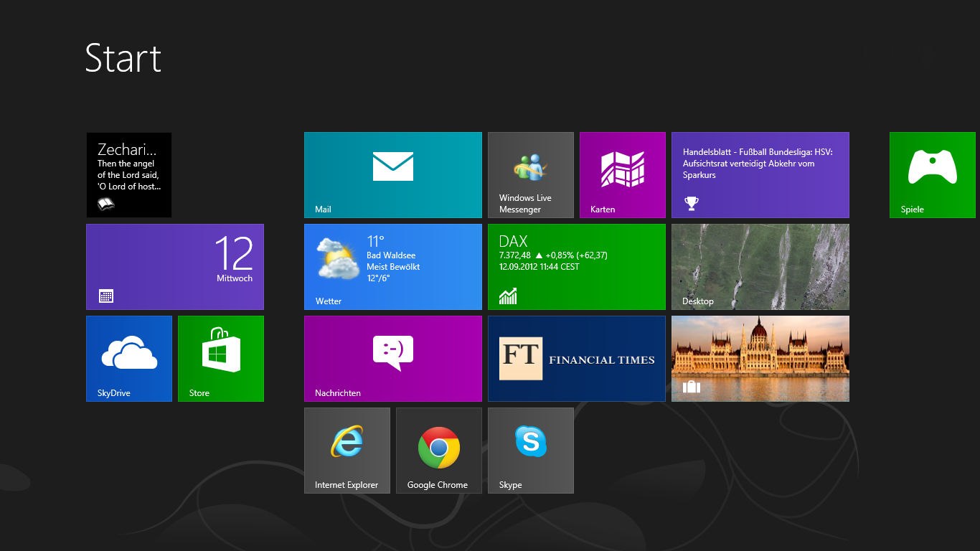Click the sports trophy icon
Image resolution: width=980 pixels, height=551 pixels.
click(x=691, y=204)
